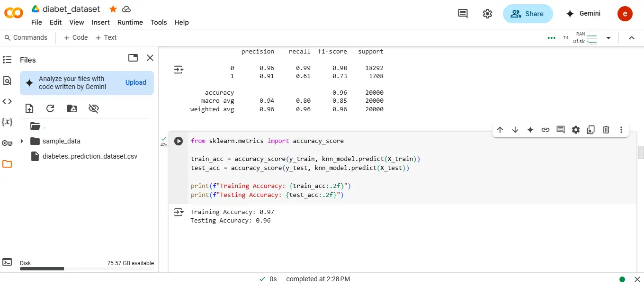
Task: Open the find and replace sidebar icon
Action: point(7,80)
